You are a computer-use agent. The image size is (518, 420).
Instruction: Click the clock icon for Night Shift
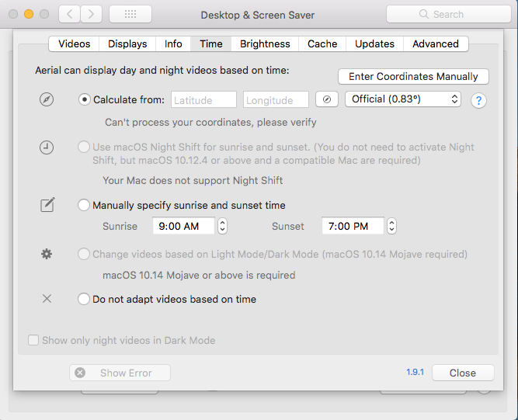tap(47, 148)
